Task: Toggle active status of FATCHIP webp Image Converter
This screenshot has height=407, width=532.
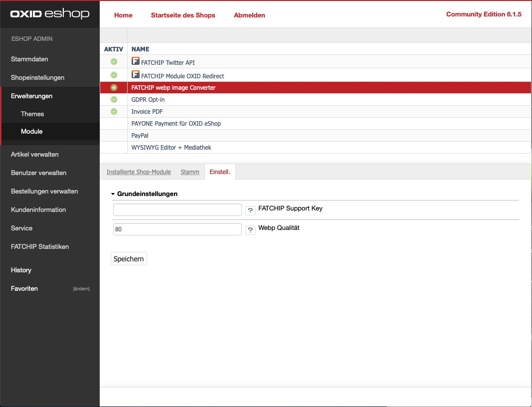Action: [x=114, y=87]
